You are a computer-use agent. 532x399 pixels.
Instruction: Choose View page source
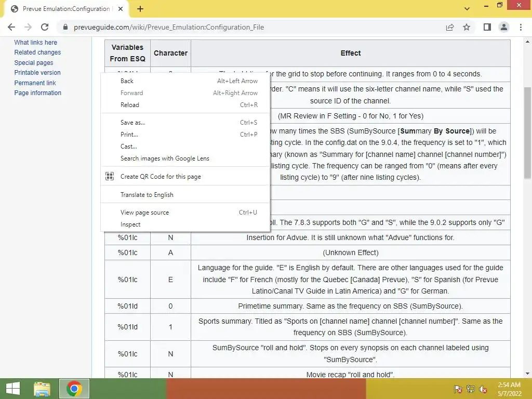pyautogui.click(x=185, y=212)
